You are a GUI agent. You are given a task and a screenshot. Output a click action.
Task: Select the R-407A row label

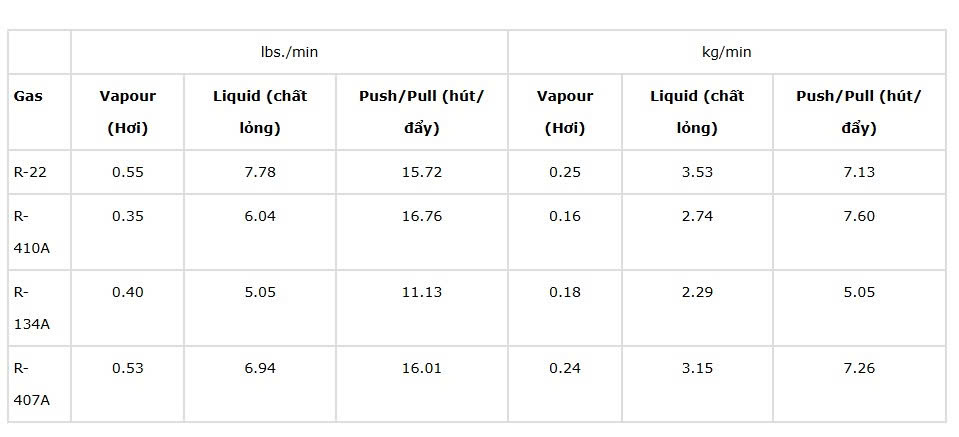point(30,384)
